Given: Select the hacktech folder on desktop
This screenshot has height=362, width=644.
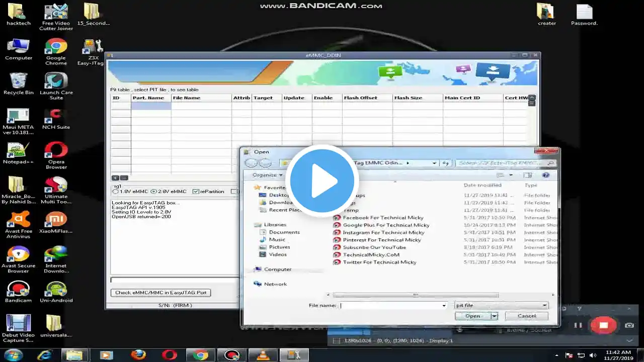Looking at the screenshot, I should pos(19,15).
